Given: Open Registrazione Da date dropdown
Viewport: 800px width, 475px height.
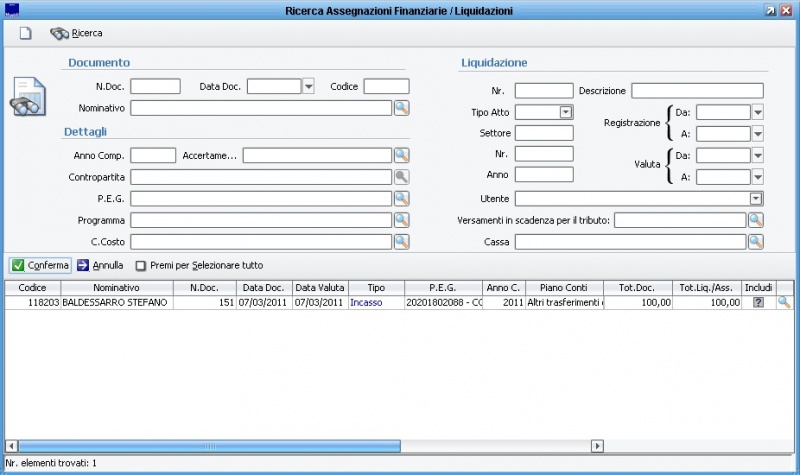Looking at the screenshot, I should [x=757, y=112].
